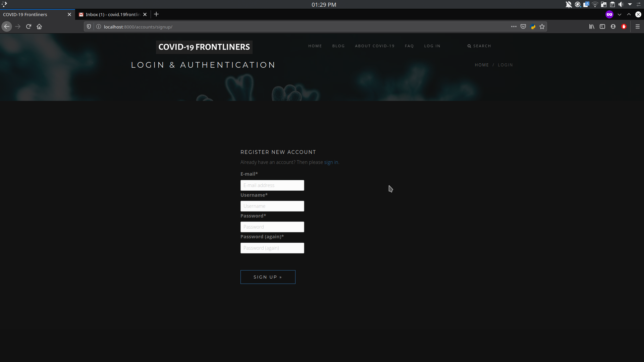This screenshot has width=644, height=362.
Task: Open Firefox hamburger menu
Action: [x=638, y=27]
